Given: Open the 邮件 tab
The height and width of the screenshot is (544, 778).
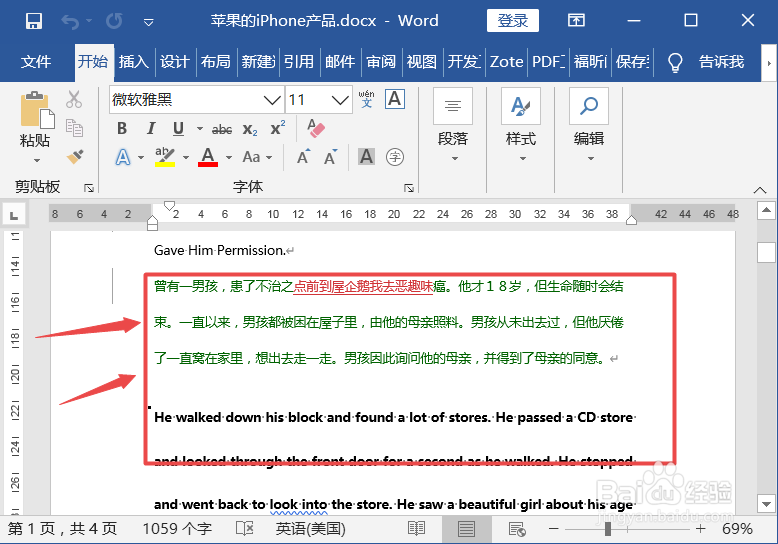Looking at the screenshot, I should (x=340, y=62).
